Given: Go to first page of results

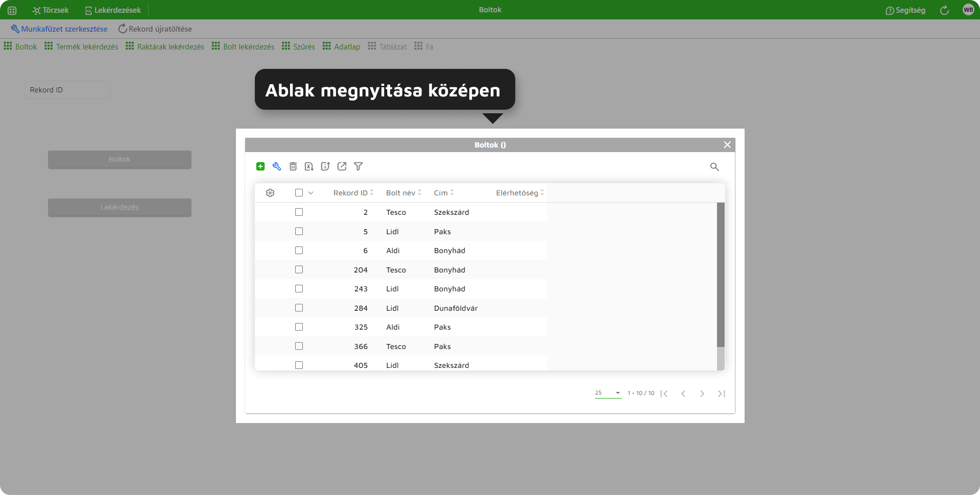Looking at the screenshot, I should click(664, 393).
